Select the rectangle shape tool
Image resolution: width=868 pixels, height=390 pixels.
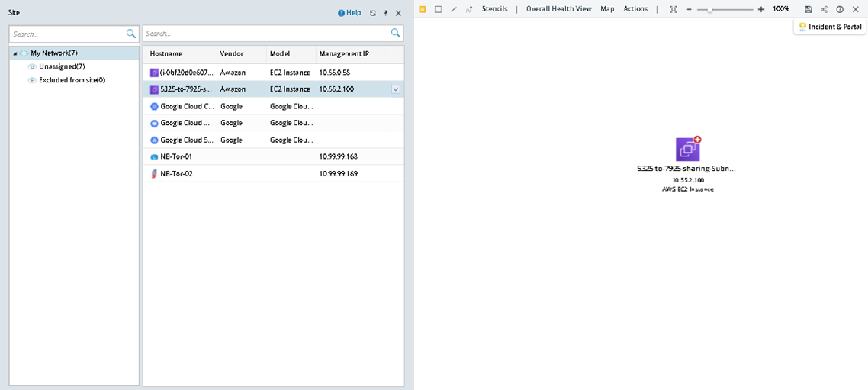coord(438,9)
